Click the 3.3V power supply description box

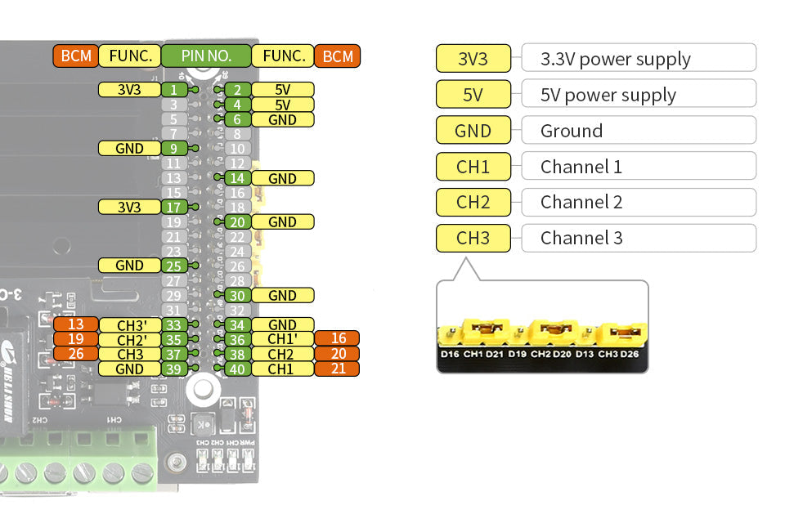pyautogui.click(x=639, y=58)
